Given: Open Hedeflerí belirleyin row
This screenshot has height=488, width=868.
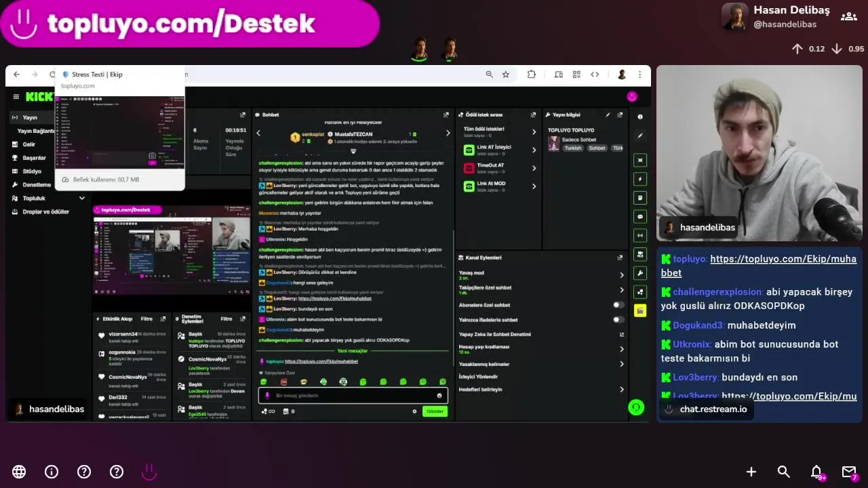Looking at the screenshot, I should pyautogui.click(x=541, y=390).
